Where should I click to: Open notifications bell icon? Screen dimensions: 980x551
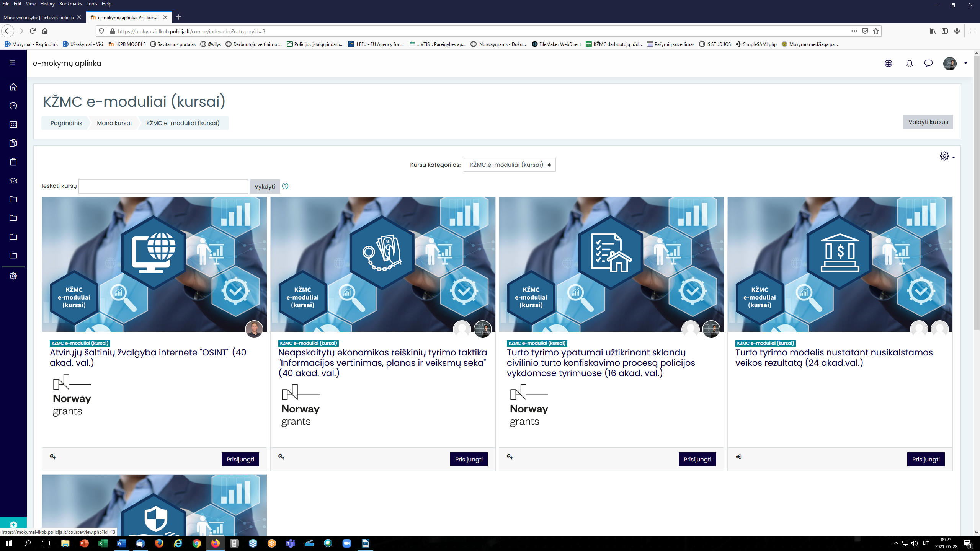pyautogui.click(x=910, y=64)
